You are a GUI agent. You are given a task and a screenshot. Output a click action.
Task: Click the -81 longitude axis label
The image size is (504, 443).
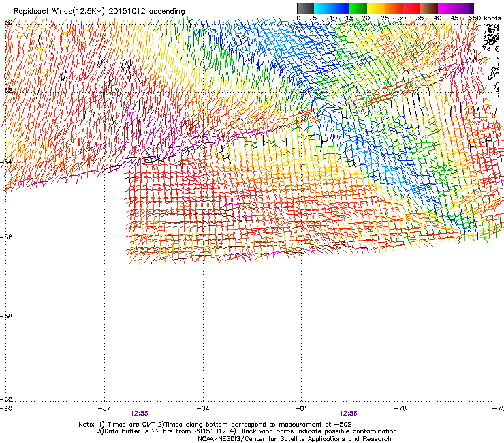302,408
